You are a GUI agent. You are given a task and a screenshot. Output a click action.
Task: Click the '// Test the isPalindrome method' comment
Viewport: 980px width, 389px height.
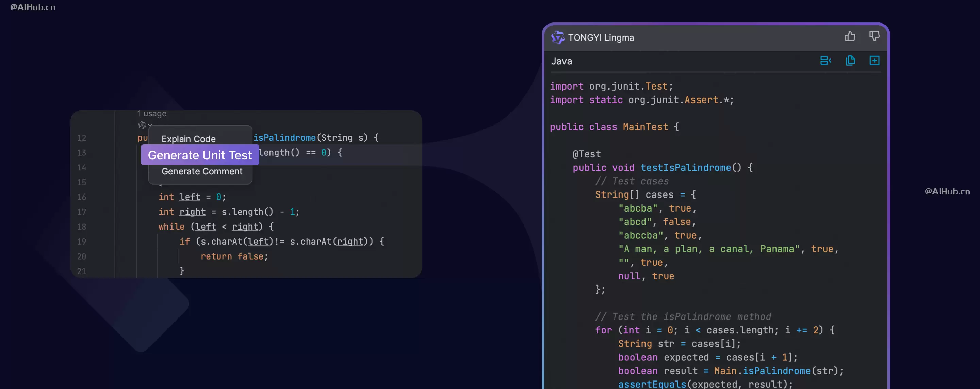click(x=683, y=316)
